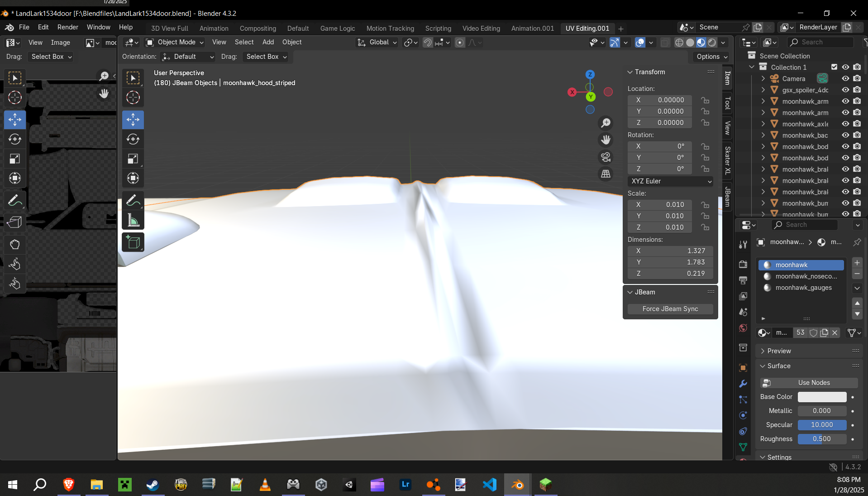Click the viewport zoom magnifier gizmo
The width and height of the screenshot is (868, 496).
coord(606,123)
